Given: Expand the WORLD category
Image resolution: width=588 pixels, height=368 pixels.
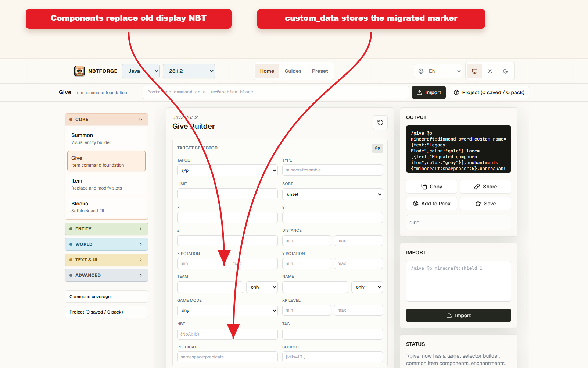Looking at the screenshot, I should tap(106, 244).
